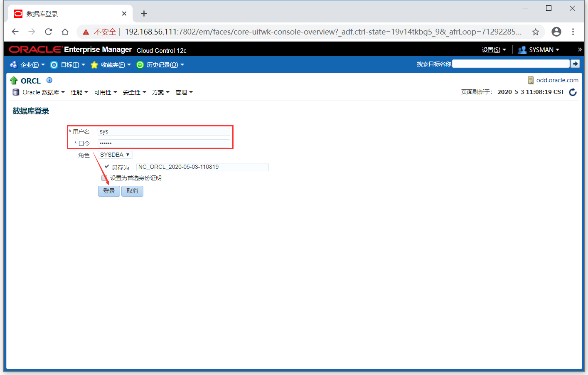The height and width of the screenshot is (375, 588).
Task: Open the 可用性 menu
Action: (106, 92)
